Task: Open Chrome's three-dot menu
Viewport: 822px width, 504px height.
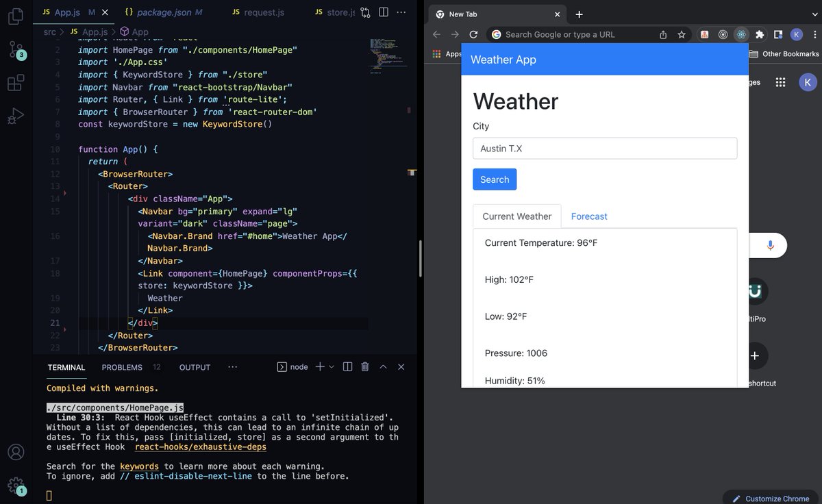Action: point(813,34)
